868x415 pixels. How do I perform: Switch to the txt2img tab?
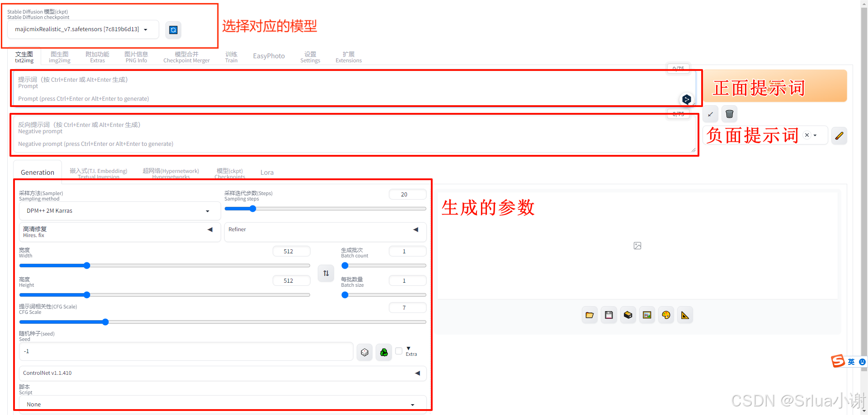coord(24,57)
